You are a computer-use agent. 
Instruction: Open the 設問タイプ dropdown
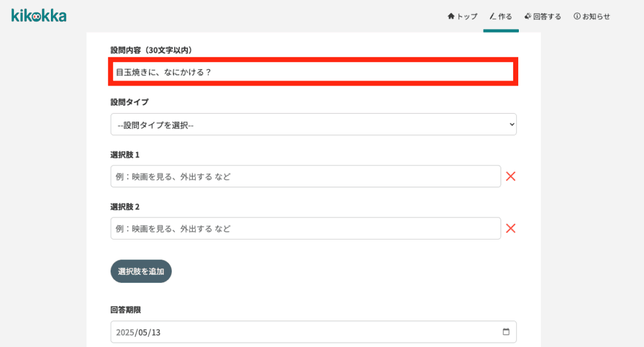[x=313, y=124]
